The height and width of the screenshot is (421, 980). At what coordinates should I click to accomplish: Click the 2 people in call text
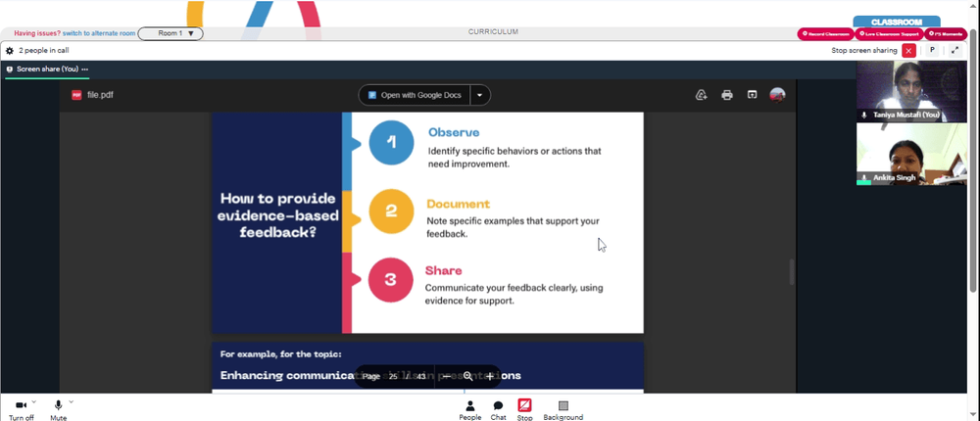(44, 51)
